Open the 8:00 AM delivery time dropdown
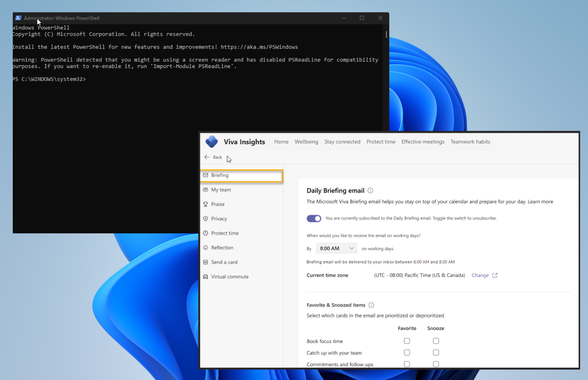The image size is (588, 380). [x=336, y=248]
